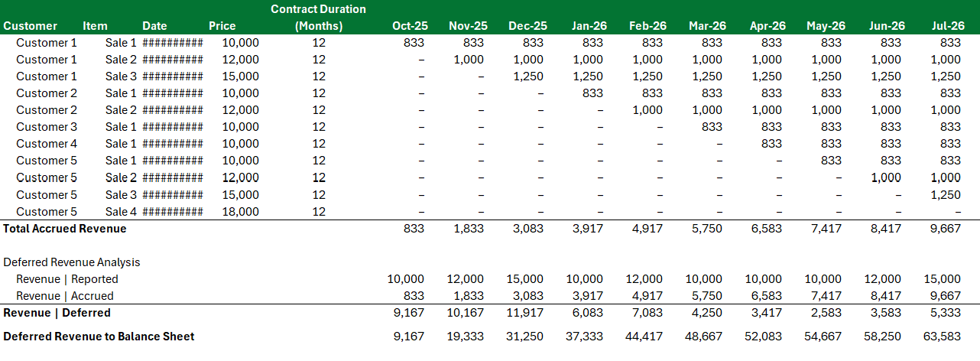Select the Deferred Revenue to Balance Sheet label
Screen dimensions: 980x361
coord(99,337)
